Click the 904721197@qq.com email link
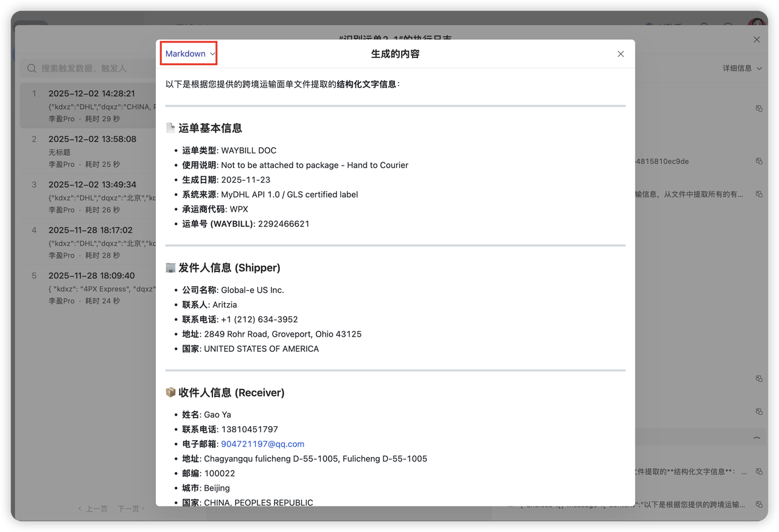 coord(262,444)
